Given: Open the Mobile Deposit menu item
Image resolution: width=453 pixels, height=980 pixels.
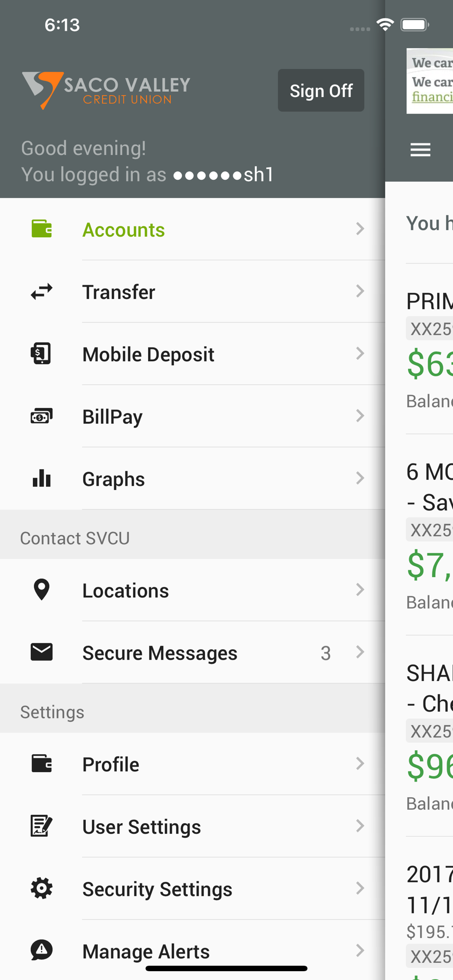Looking at the screenshot, I should pos(192,354).
